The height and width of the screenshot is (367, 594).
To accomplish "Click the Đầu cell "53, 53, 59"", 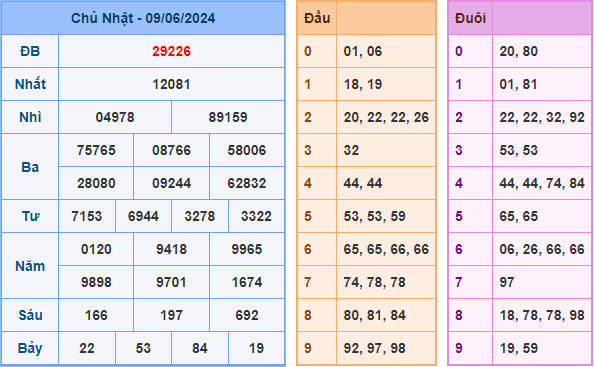I will [386, 216].
